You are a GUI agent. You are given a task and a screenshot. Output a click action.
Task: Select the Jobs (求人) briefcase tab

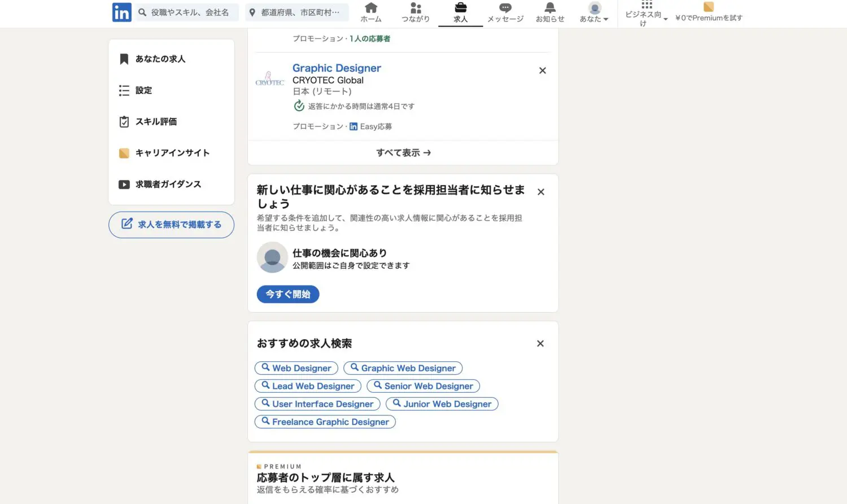[461, 12]
